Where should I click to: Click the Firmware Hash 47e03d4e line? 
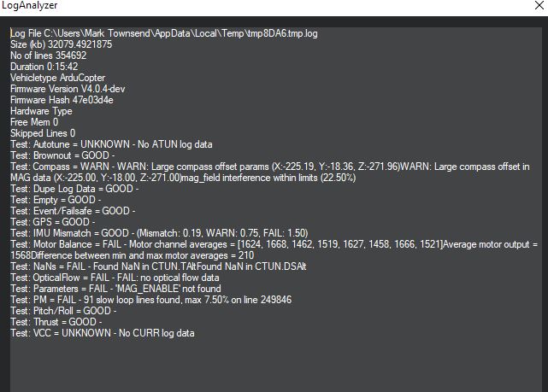(x=62, y=100)
